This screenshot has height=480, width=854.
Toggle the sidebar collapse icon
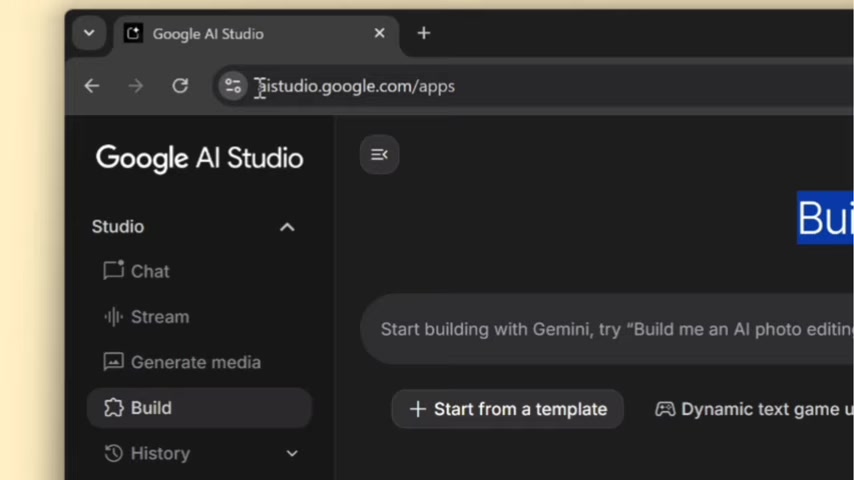379,154
